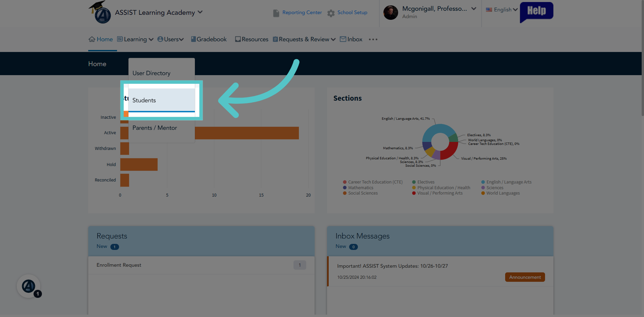Screen dimensions: 644x317
Task: Open the Enrollment Request row
Action: tap(201, 265)
